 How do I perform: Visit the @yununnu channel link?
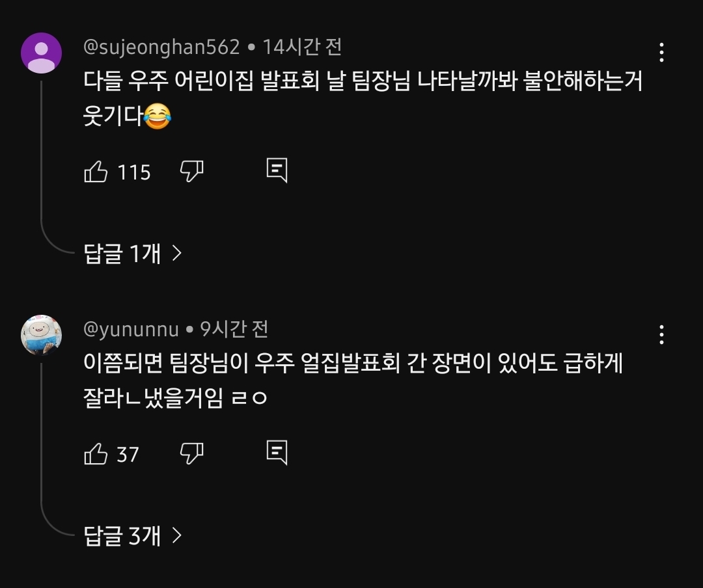click(131, 329)
